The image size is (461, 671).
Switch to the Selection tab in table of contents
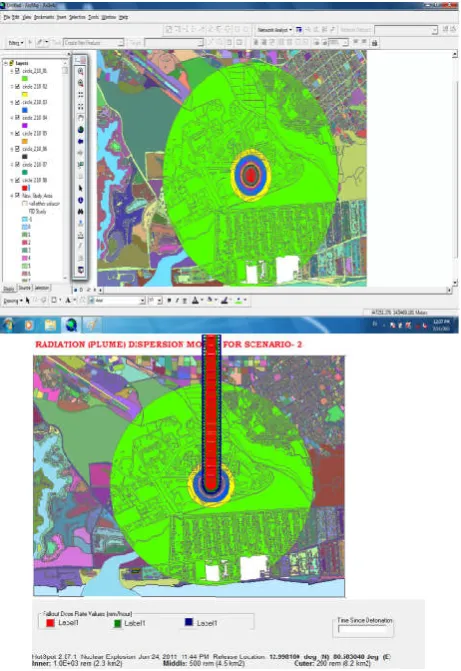[x=42, y=288]
